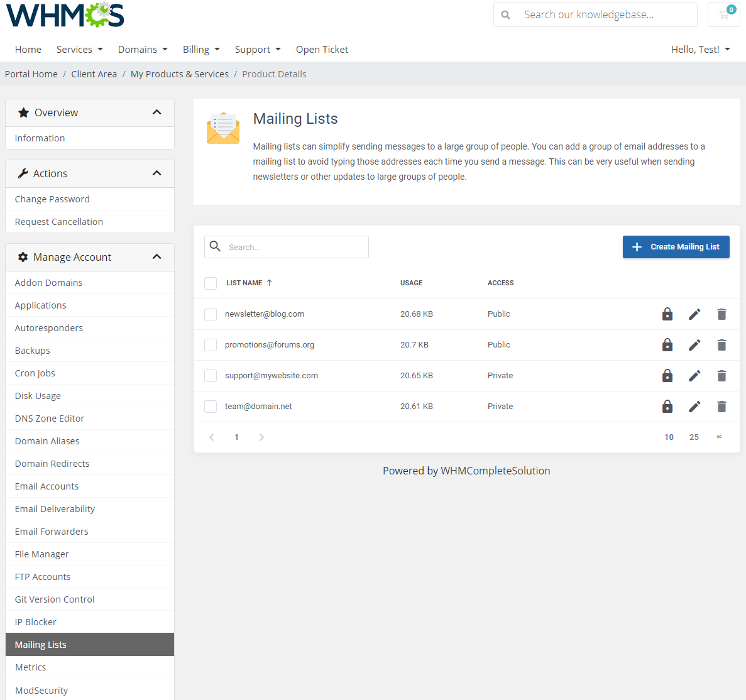Screen dimensions: 746x700
Task: Change privacy of support@mywebsite.com via padlock icon
Action: 667,375
